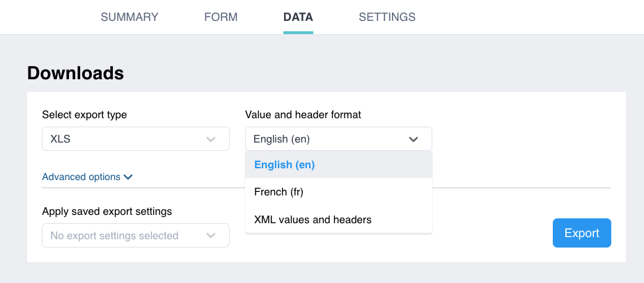Go to the SETTINGS tab
The height and width of the screenshot is (283, 644).
click(387, 17)
